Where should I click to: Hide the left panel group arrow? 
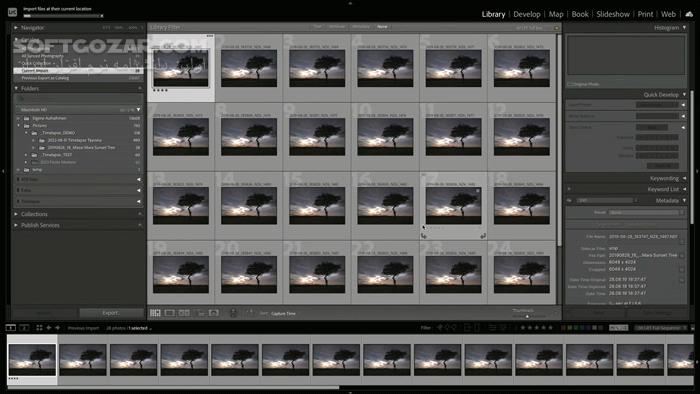pyautogui.click(x=3, y=171)
